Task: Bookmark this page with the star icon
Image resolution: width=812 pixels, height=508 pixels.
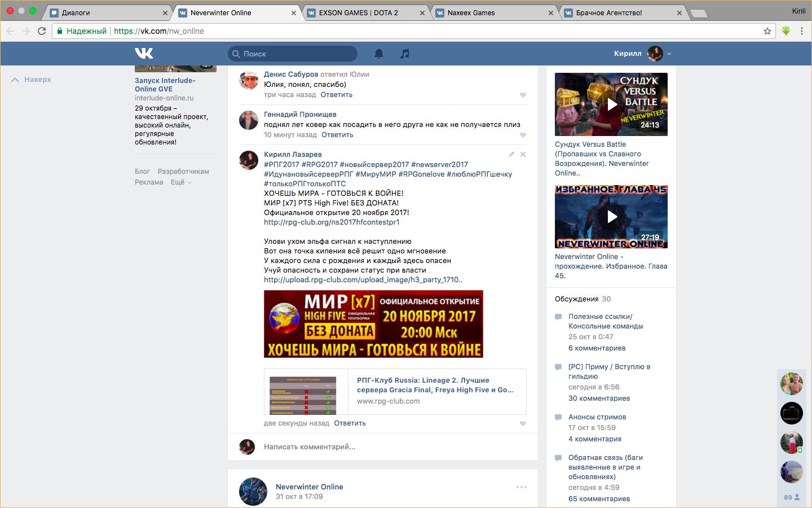Action: 767,31
